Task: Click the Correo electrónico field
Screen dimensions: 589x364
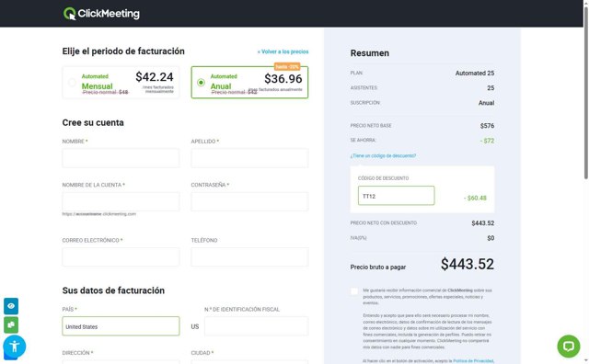Action: [x=121, y=256]
